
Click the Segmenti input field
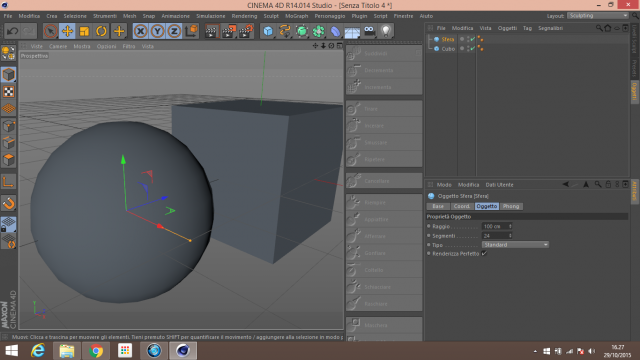tap(494, 236)
